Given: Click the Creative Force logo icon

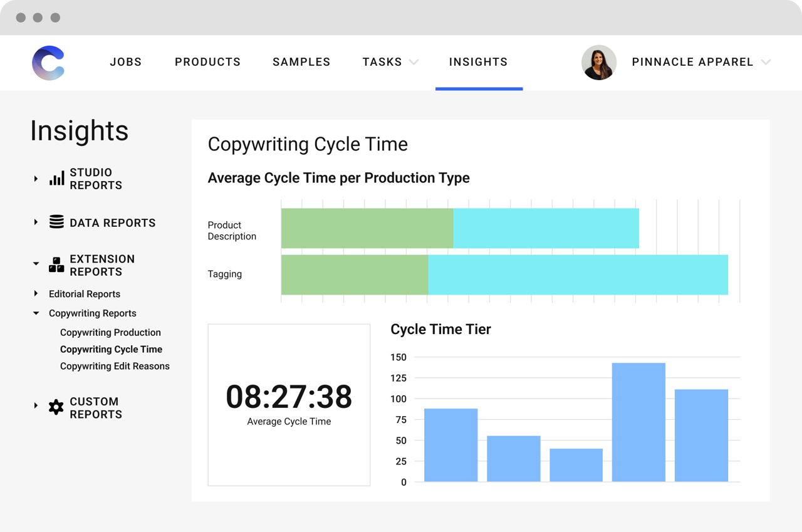Looking at the screenshot, I should 48,63.
